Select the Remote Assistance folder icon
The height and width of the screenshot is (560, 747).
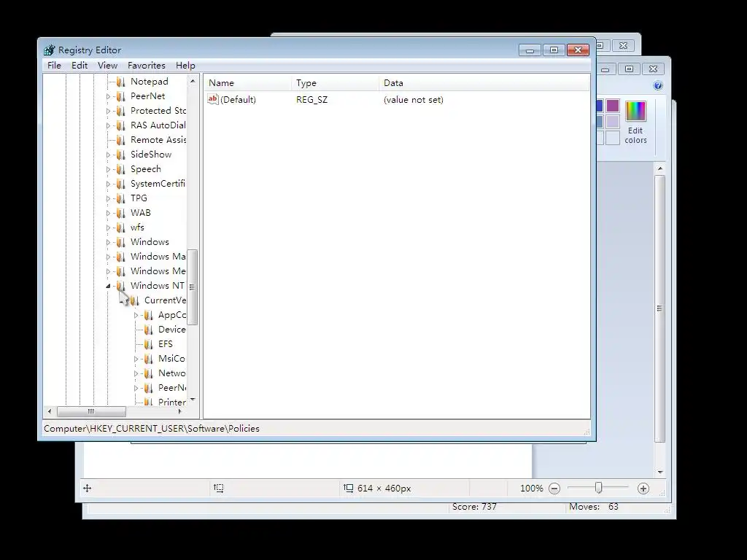click(x=121, y=140)
